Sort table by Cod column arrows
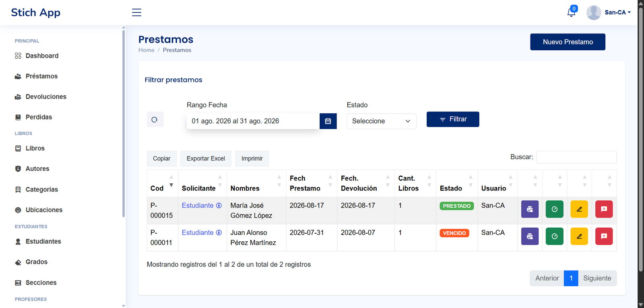The width and height of the screenshot is (644, 308). [171, 181]
